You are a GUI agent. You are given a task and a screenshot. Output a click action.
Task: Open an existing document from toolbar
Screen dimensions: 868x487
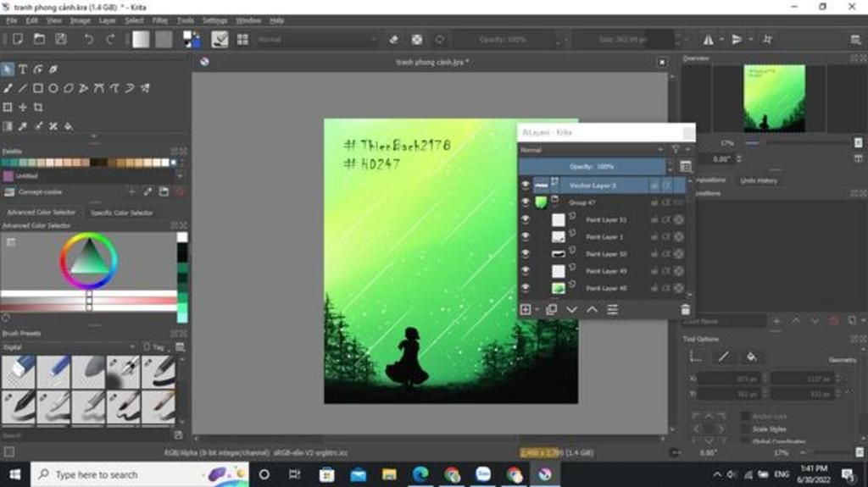tap(39, 39)
